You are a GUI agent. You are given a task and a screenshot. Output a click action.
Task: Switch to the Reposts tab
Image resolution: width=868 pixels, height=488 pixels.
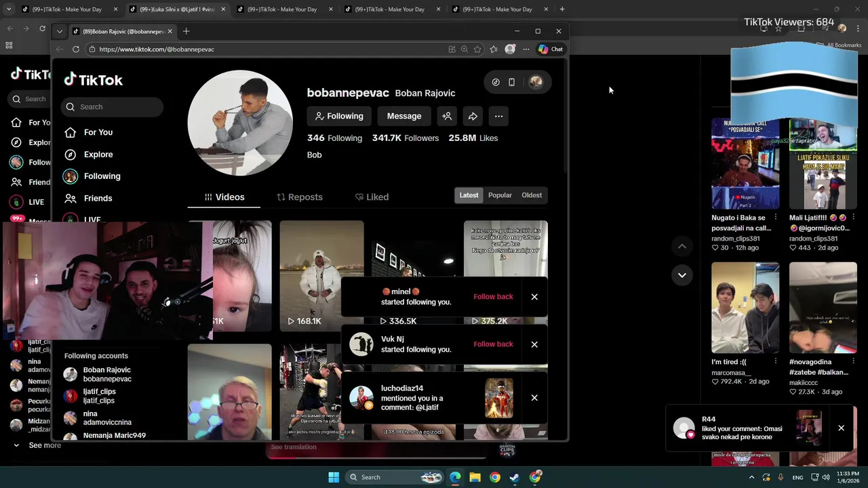click(x=300, y=197)
